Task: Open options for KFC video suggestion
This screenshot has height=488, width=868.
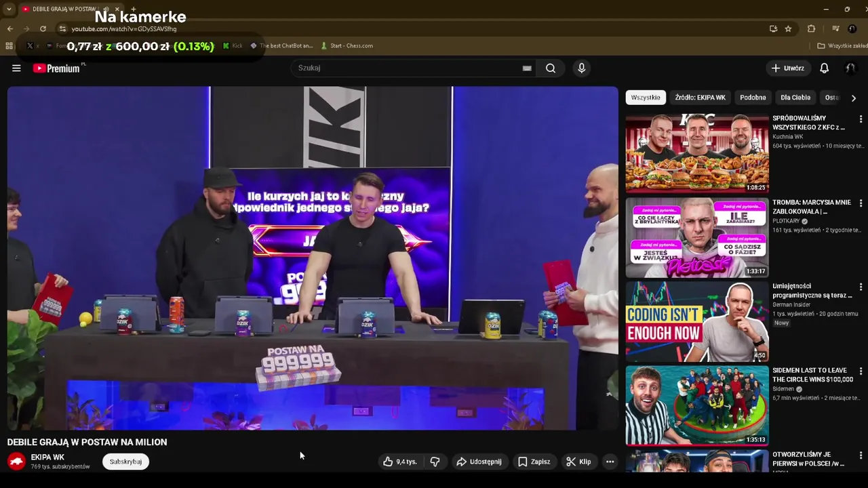Action: 861,119
